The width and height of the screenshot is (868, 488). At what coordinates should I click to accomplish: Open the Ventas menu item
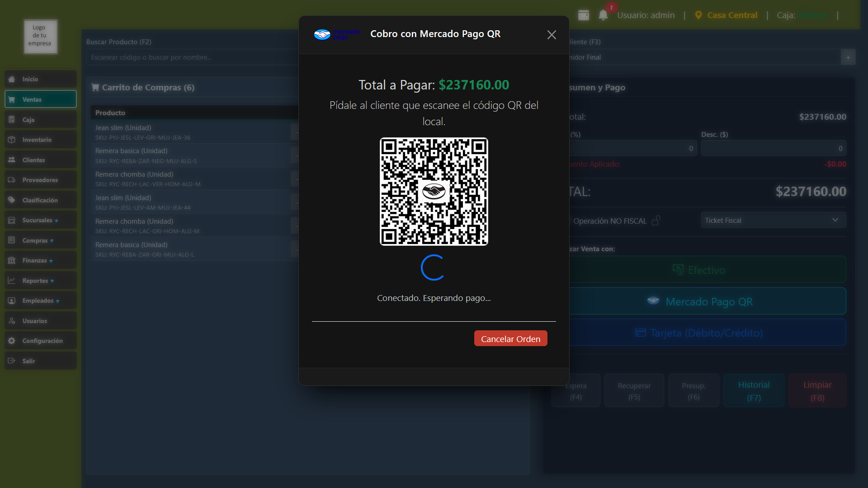[x=41, y=99]
